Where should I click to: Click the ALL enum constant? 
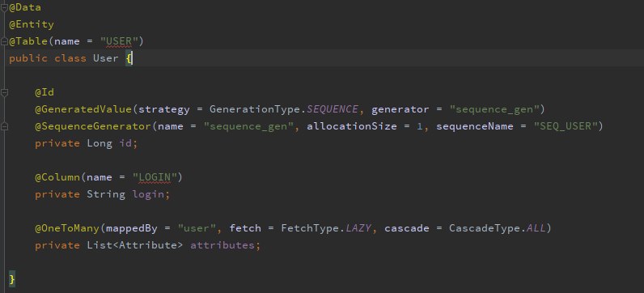tap(536, 228)
